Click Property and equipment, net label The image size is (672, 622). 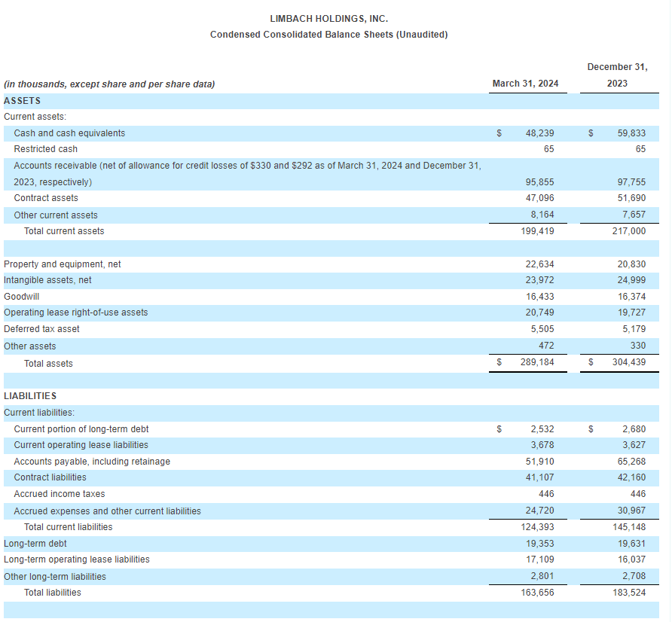click(62, 264)
